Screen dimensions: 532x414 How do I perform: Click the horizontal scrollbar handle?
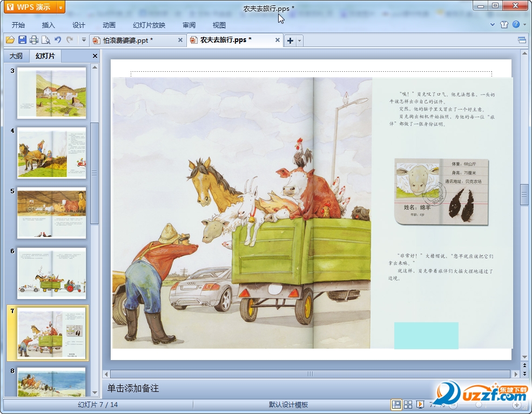pyautogui.click(x=310, y=374)
